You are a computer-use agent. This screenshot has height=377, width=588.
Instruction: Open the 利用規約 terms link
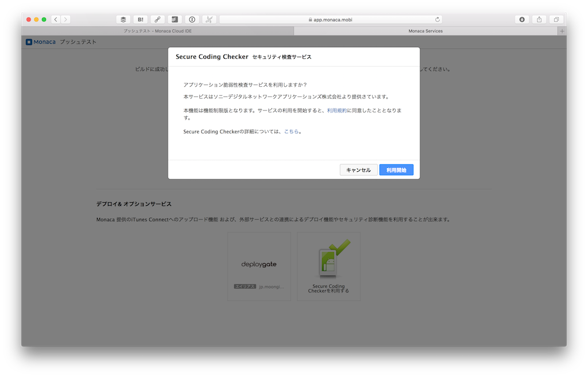pos(336,110)
